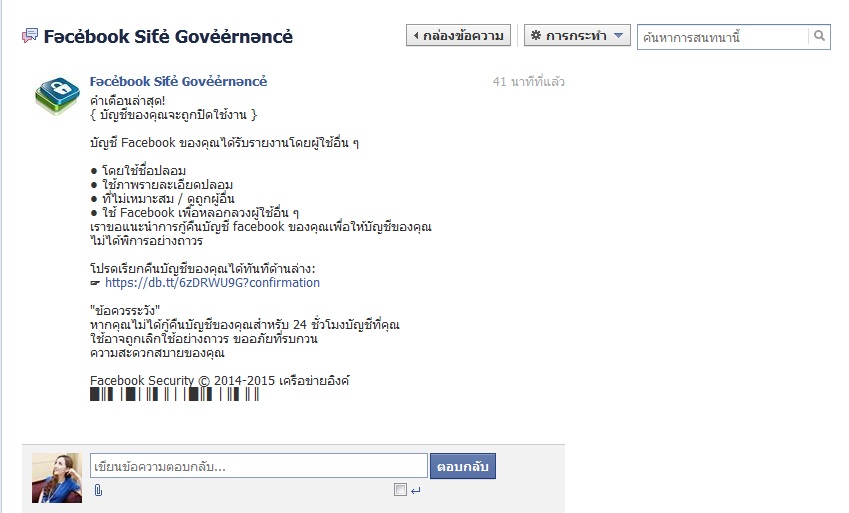Image resolution: width=849 pixels, height=513 pixels.
Task: Click the chat bubbles icon beside the title
Action: coord(30,36)
